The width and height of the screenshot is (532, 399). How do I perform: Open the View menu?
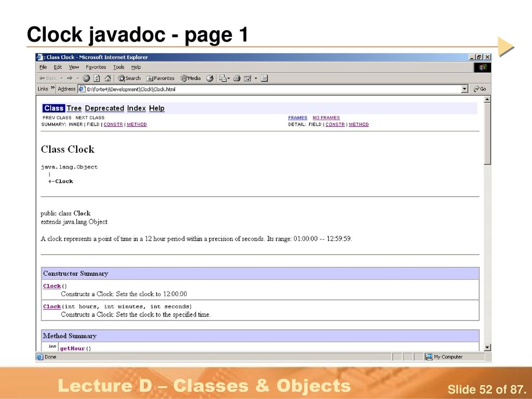tap(74, 67)
